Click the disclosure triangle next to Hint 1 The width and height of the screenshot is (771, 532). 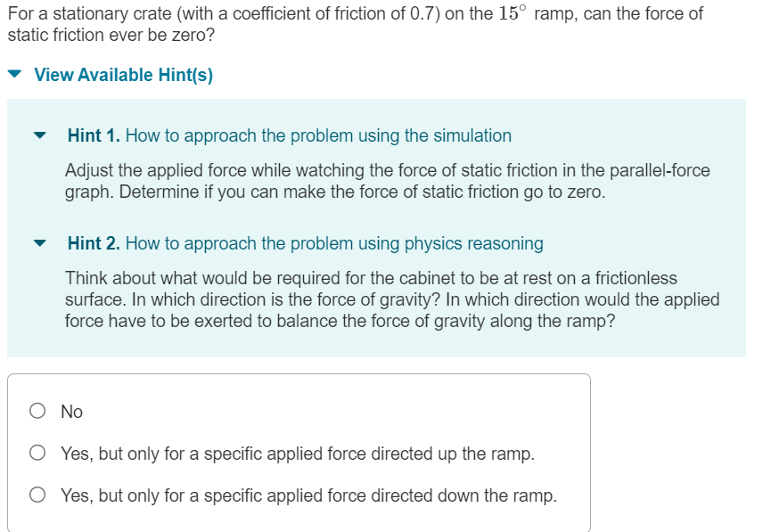(x=38, y=135)
